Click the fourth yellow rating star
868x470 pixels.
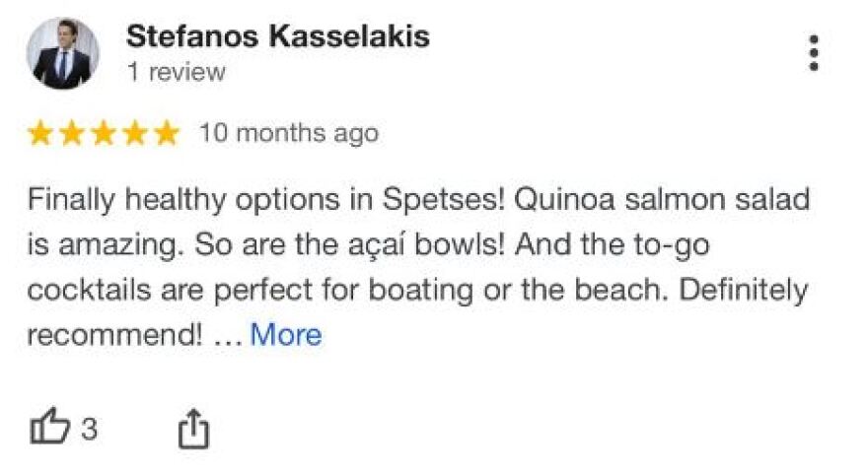tap(135, 133)
